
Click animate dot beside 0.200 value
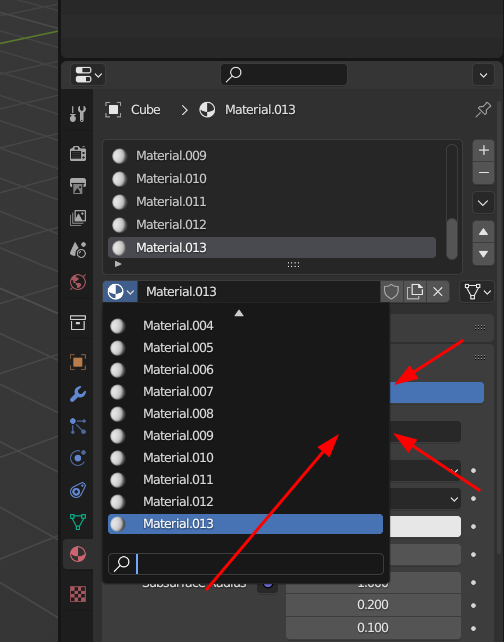point(474,605)
